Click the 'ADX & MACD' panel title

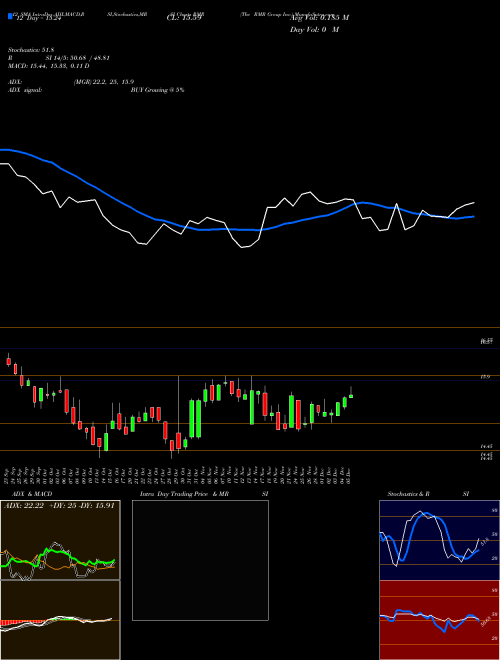tap(32, 494)
